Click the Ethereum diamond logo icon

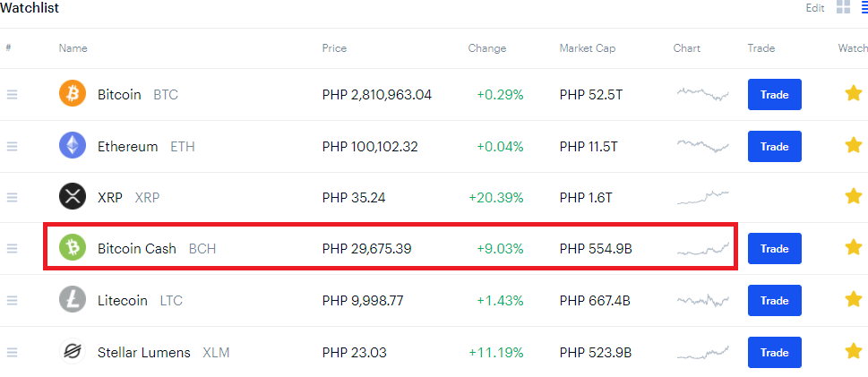point(73,146)
